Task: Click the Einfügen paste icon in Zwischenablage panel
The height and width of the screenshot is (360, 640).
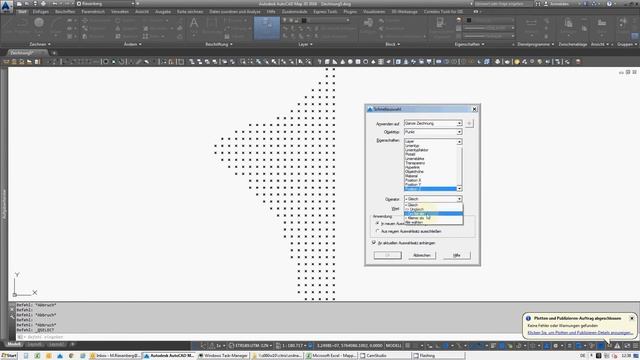Action: click(x=568, y=24)
